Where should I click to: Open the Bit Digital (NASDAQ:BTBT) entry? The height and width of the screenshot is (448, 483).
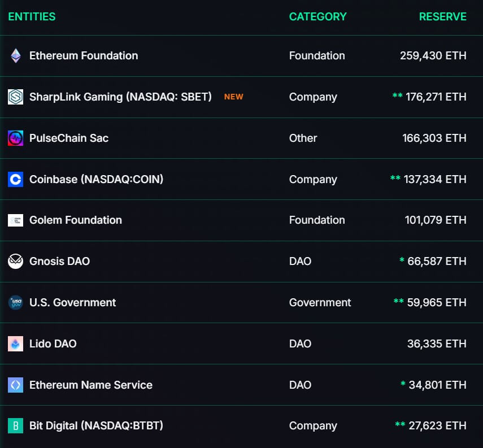pyautogui.click(x=96, y=426)
